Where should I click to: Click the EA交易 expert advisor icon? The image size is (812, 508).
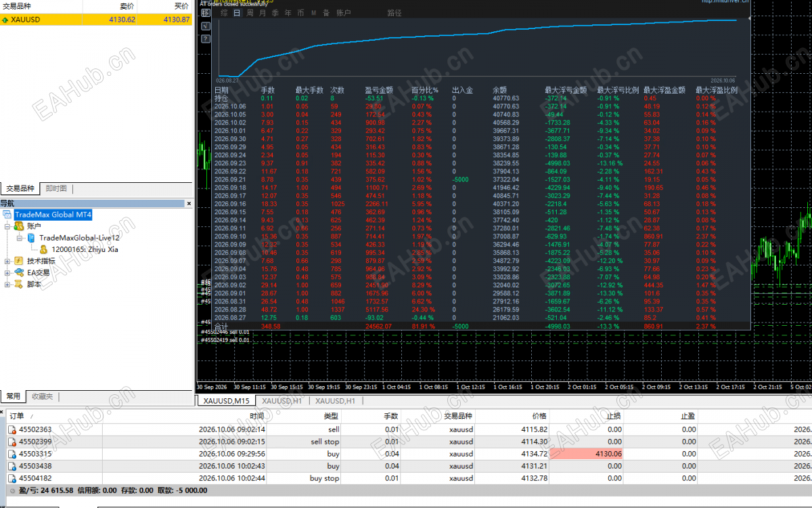(x=20, y=272)
